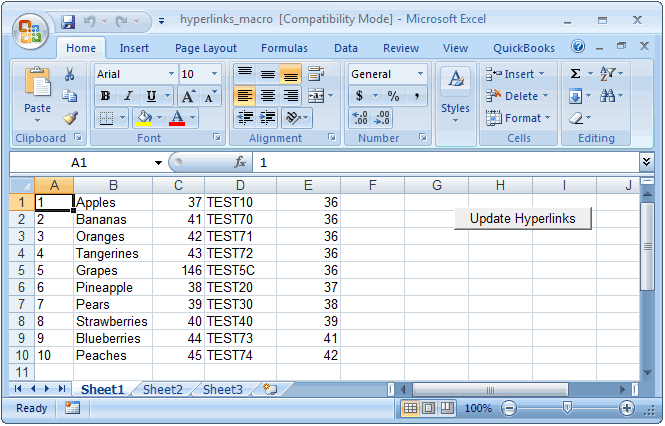Image resolution: width=665 pixels, height=426 pixels.
Task: Expand the General number format dropdown
Action: click(x=420, y=74)
